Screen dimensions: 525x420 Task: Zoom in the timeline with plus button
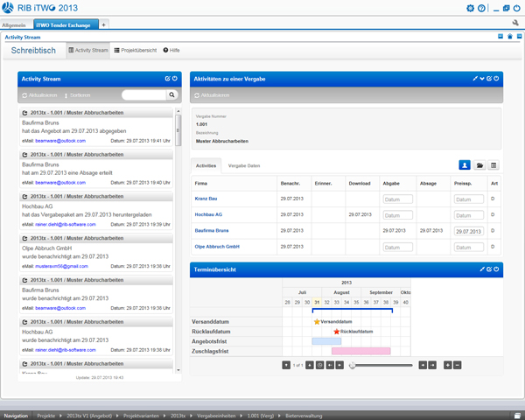coord(447,364)
